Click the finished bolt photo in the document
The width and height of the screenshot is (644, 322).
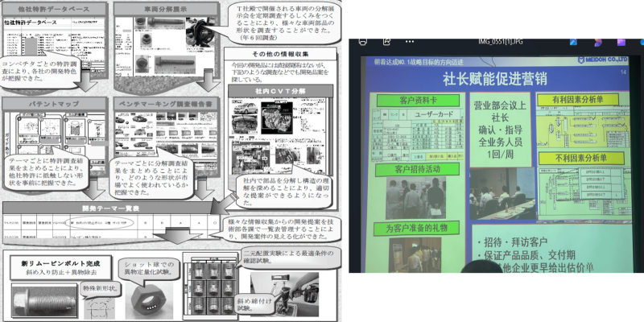click(x=44, y=301)
